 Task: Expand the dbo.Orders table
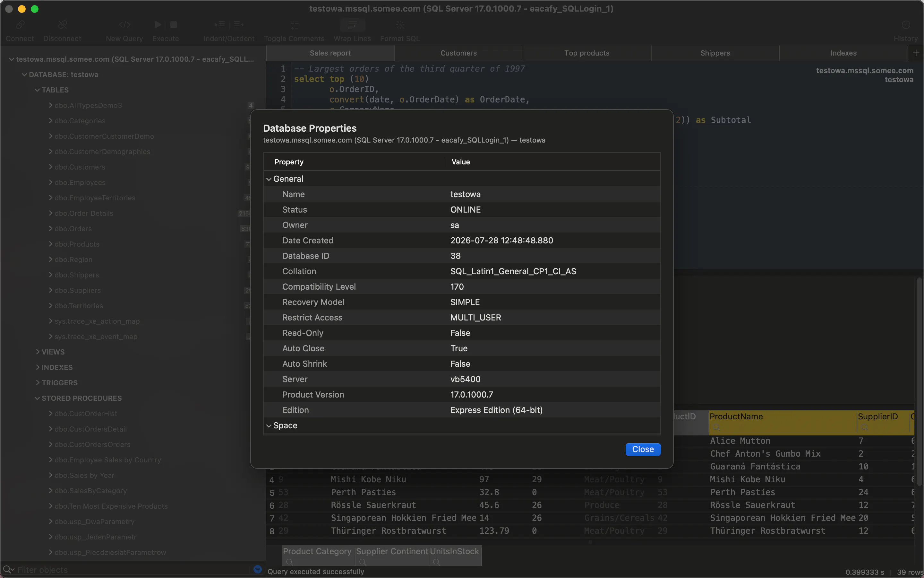tap(50, 229)
